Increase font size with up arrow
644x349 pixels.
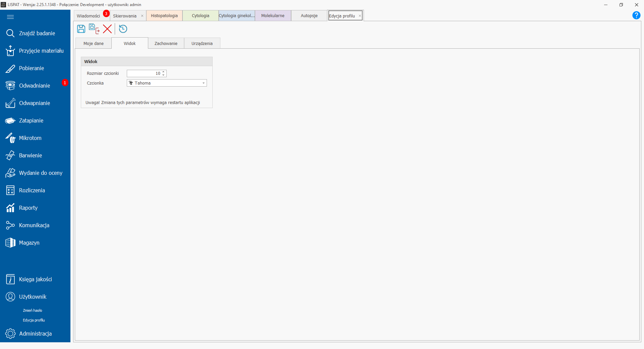pos(163,72)
